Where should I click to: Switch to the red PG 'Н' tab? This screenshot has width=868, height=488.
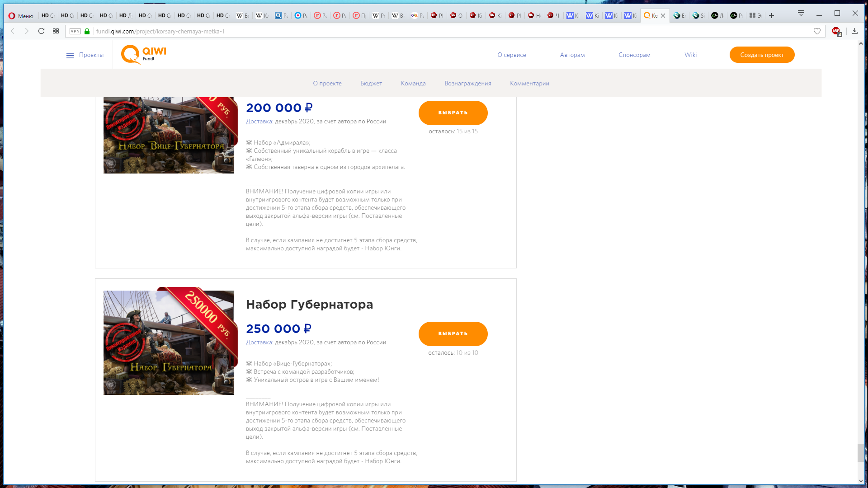[x=534, y=15]
